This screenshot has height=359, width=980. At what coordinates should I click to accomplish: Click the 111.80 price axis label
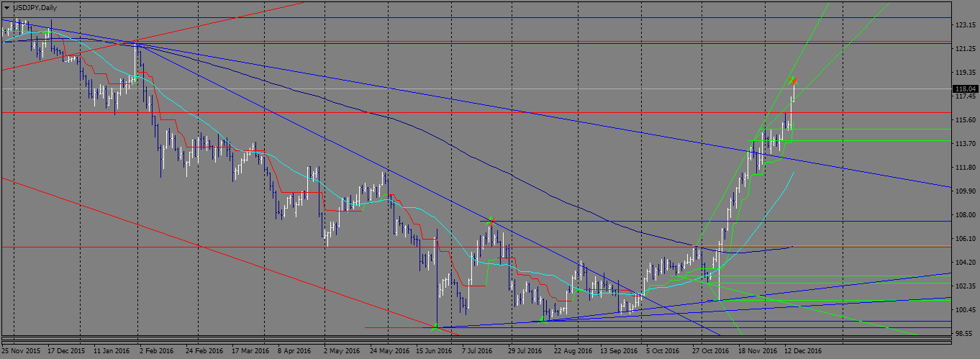click(x=965, y=168)
